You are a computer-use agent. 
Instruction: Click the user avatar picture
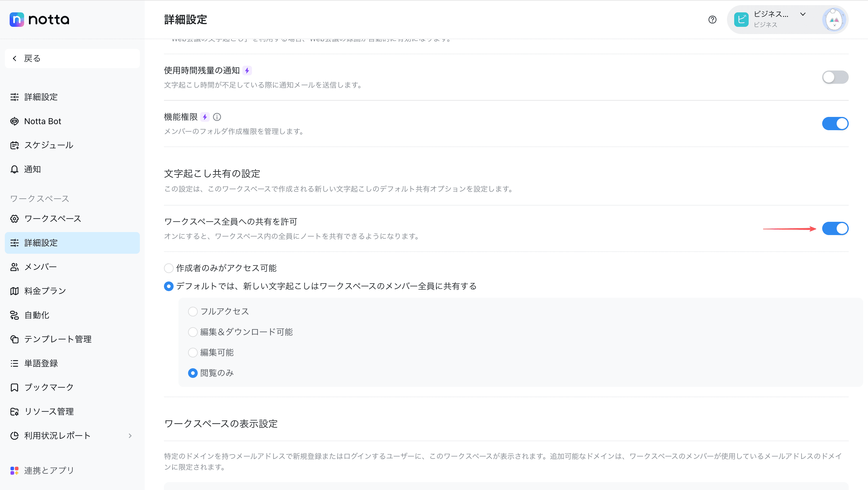(x=834, y=20)
